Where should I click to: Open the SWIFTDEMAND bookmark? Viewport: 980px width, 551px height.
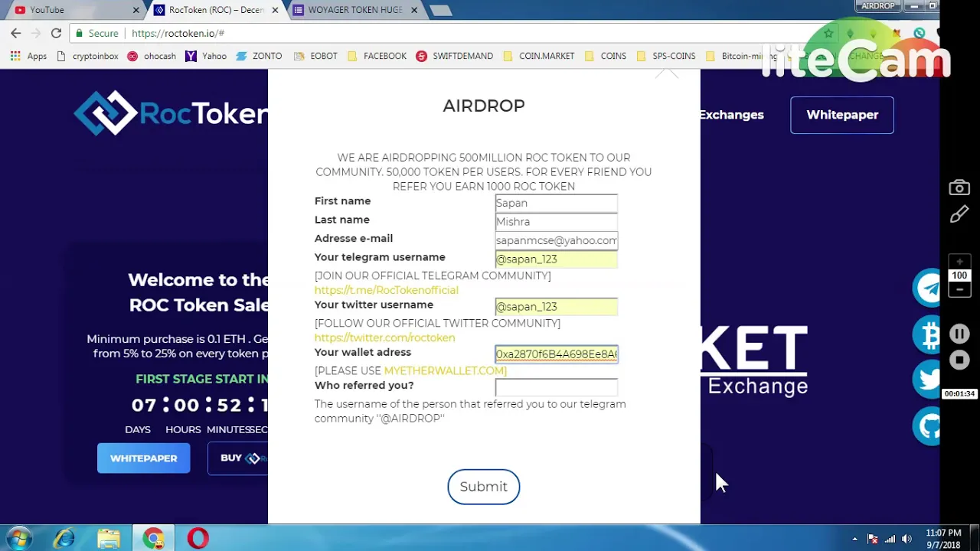point(455,56)
